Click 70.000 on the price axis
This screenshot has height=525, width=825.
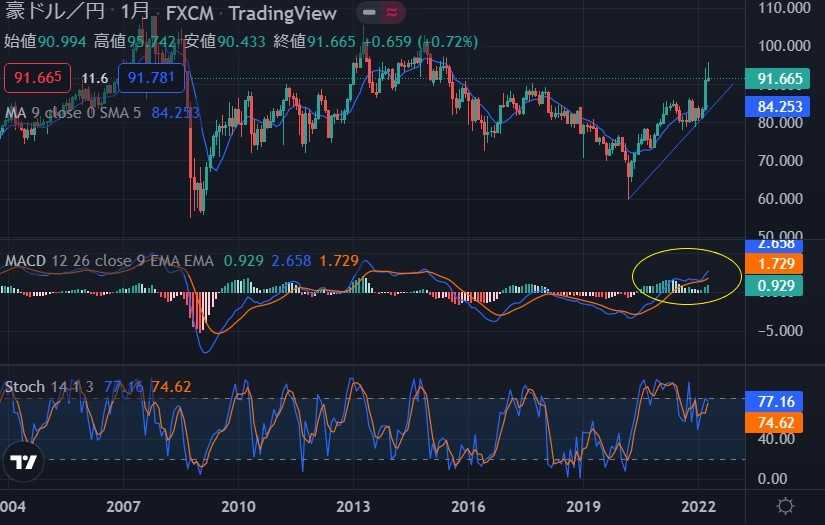pos(780,160)
